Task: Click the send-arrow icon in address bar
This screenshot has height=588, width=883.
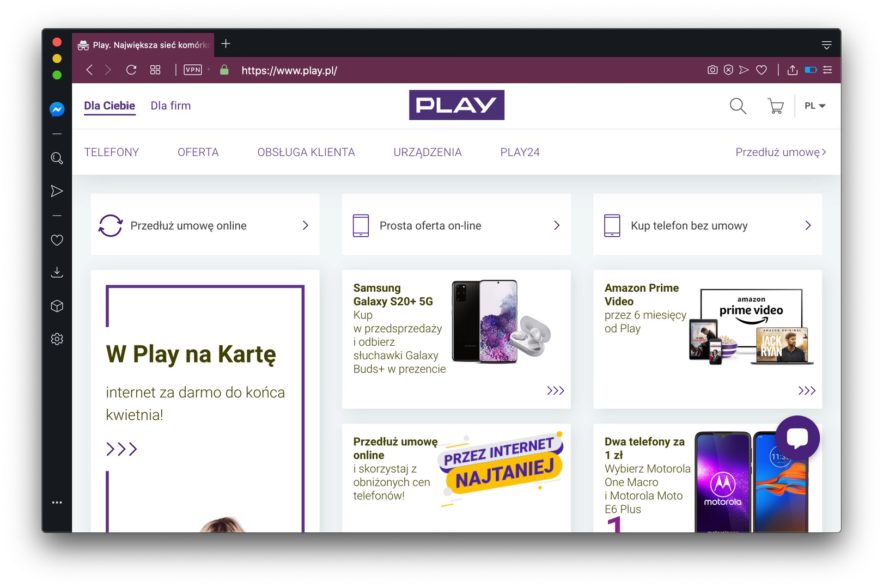Action: [x=744, y=70]
